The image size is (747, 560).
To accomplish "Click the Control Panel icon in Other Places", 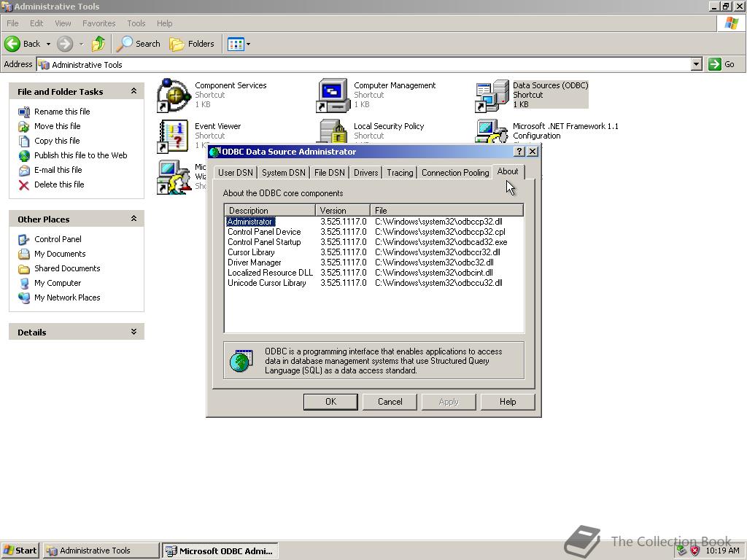I will pyautogui.click(x=24, y=239).
